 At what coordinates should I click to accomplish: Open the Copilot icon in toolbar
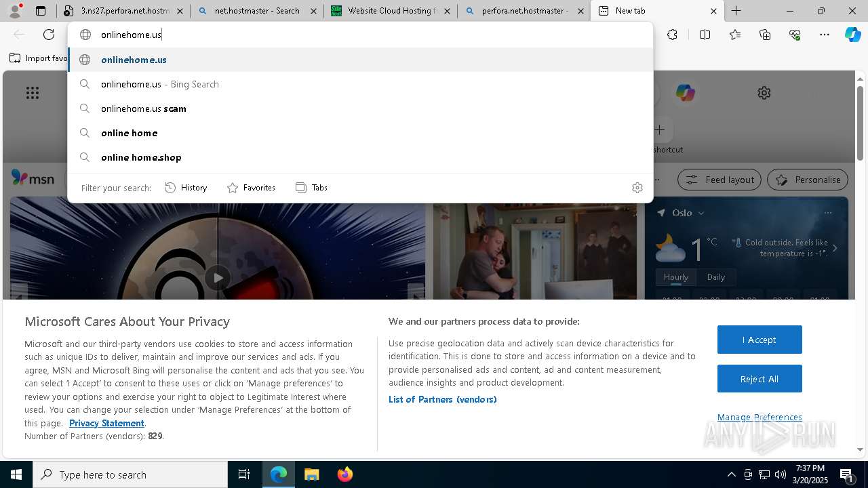[852, 35]
